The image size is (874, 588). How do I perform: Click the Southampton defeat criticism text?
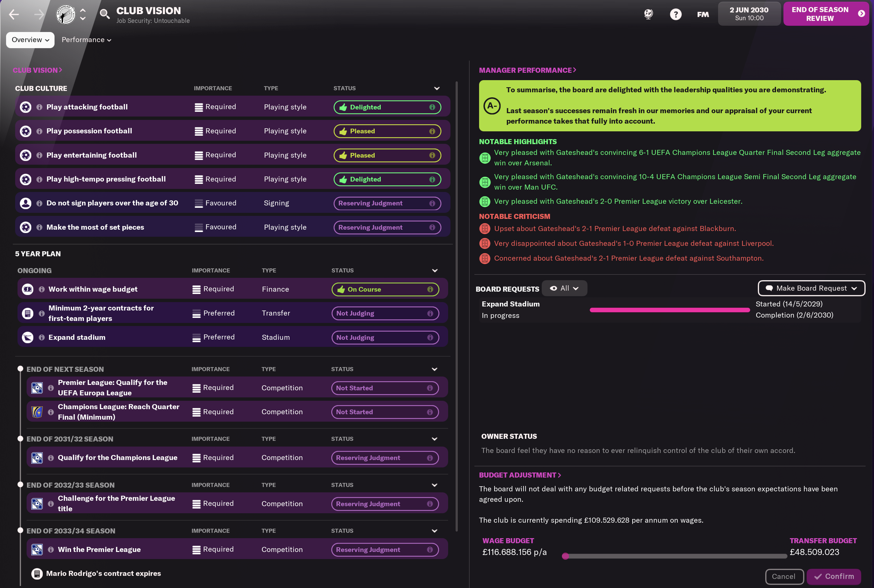pyautogui.click(x=629, y=258)
